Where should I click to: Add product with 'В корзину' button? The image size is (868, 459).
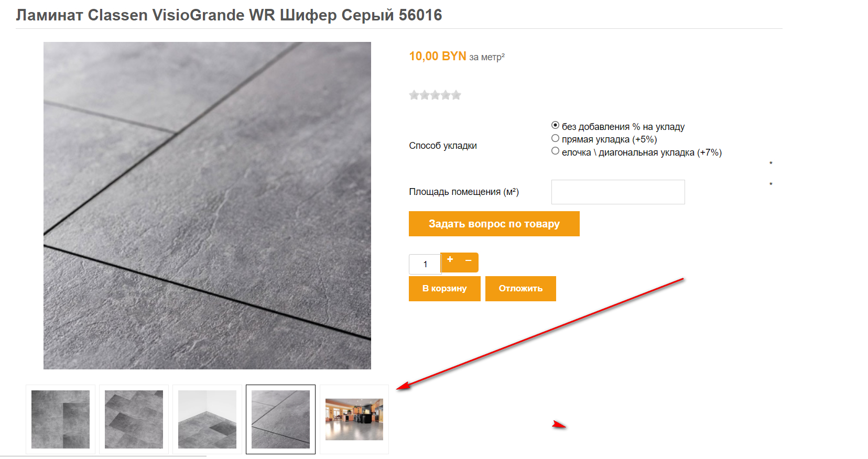tap(444, 289)
